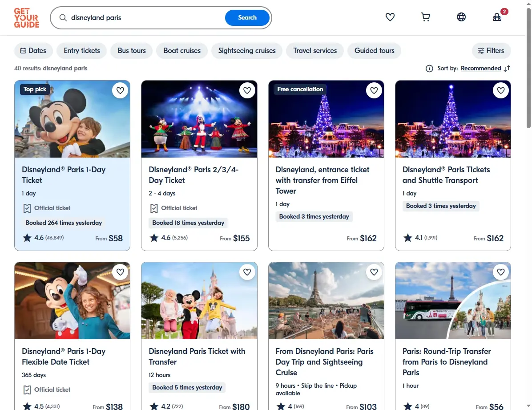Select the Entry tickets filter chip
532x410 pixels.
click(x=82, y=51)
